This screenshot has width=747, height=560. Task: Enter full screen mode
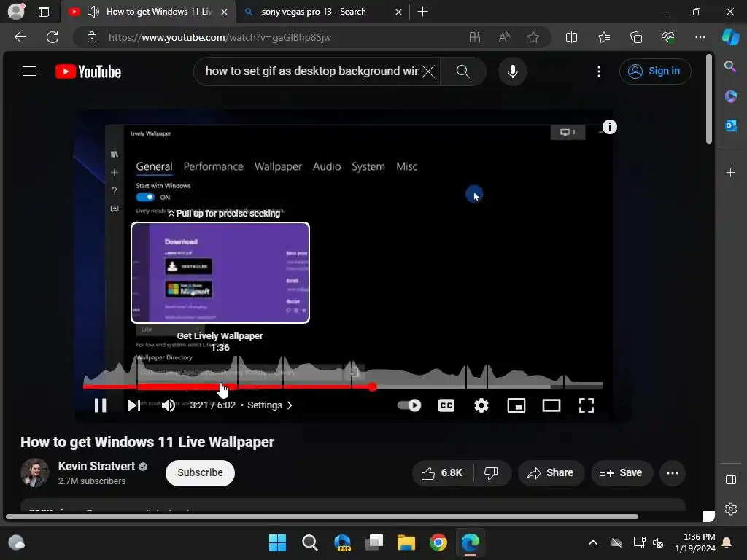pyautogui.click(x=587, y=405)
